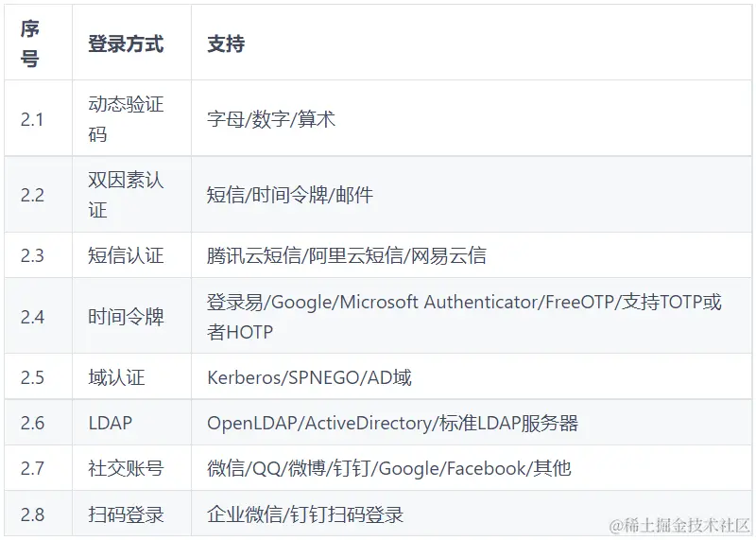Select the cell reading 2.2

38,194
